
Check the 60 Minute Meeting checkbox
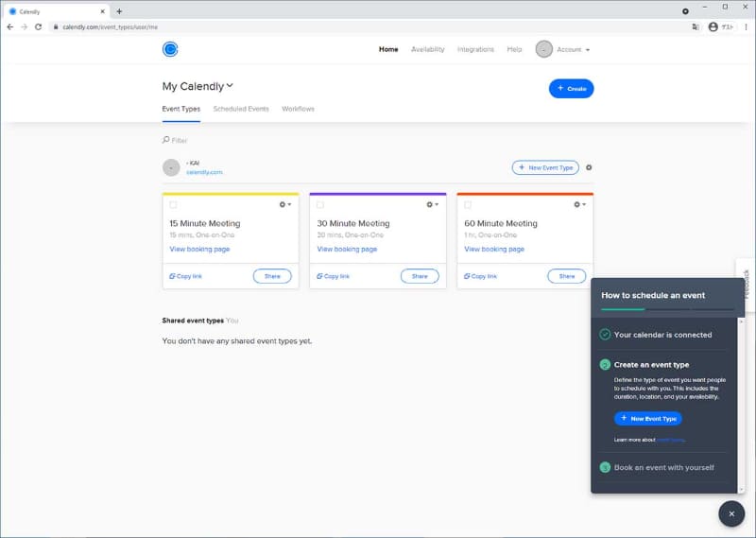(468, 204)
